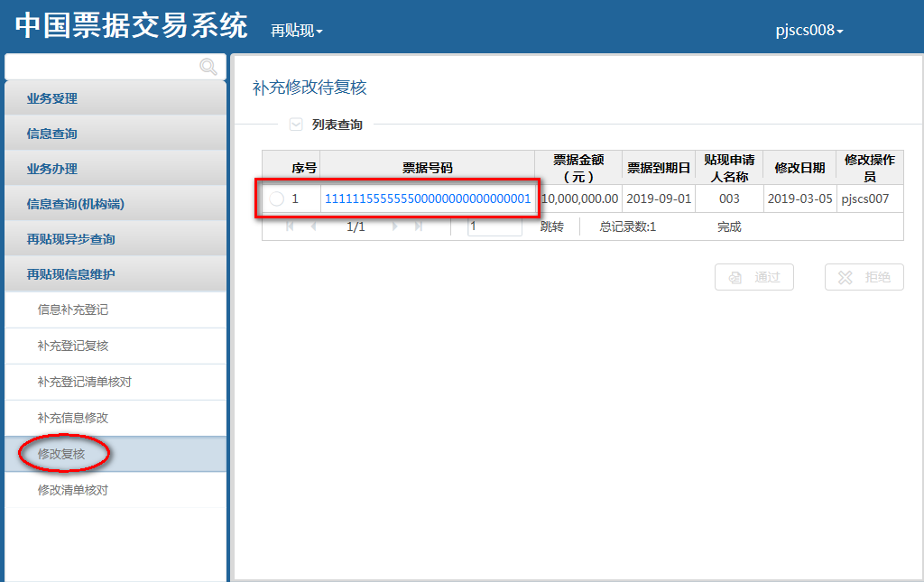Select radio button for row 1
The width and height of the screenshot is (924, 582).
click(276, 199)
